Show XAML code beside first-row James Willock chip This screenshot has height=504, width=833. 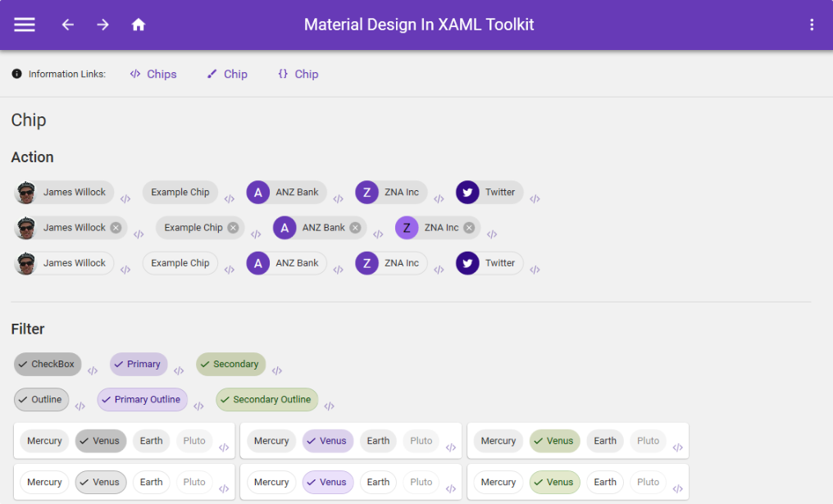click(x=125, y=198)
